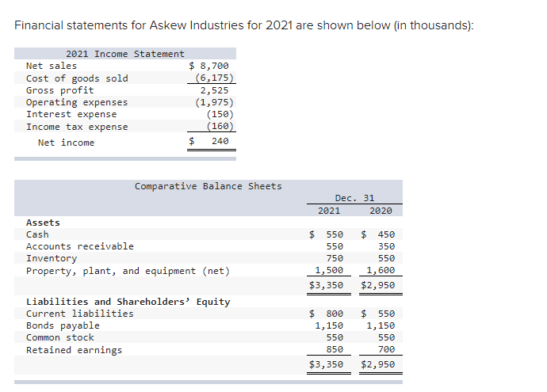The width and height of the screenshot is (547, 392).
Task: Select the 2020 cash value $ 450
Action: [378, 234]
